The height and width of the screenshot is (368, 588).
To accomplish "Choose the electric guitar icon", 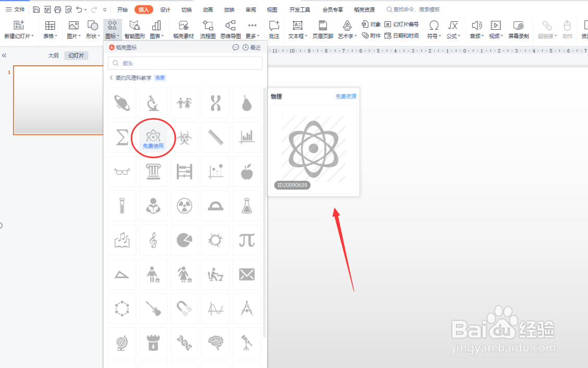I will tap(153, 309).
